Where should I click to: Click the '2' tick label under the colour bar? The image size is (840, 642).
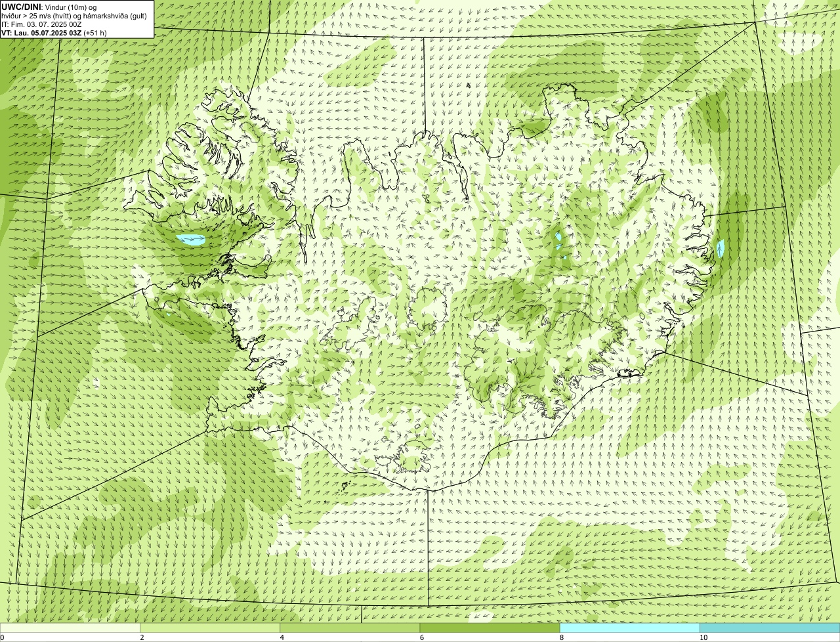click(x=142, y=637)
